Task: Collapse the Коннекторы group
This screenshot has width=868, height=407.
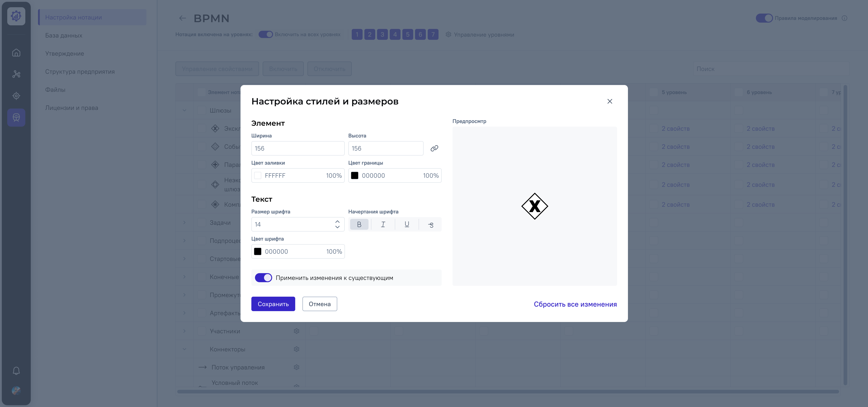Action: [184, 349]
